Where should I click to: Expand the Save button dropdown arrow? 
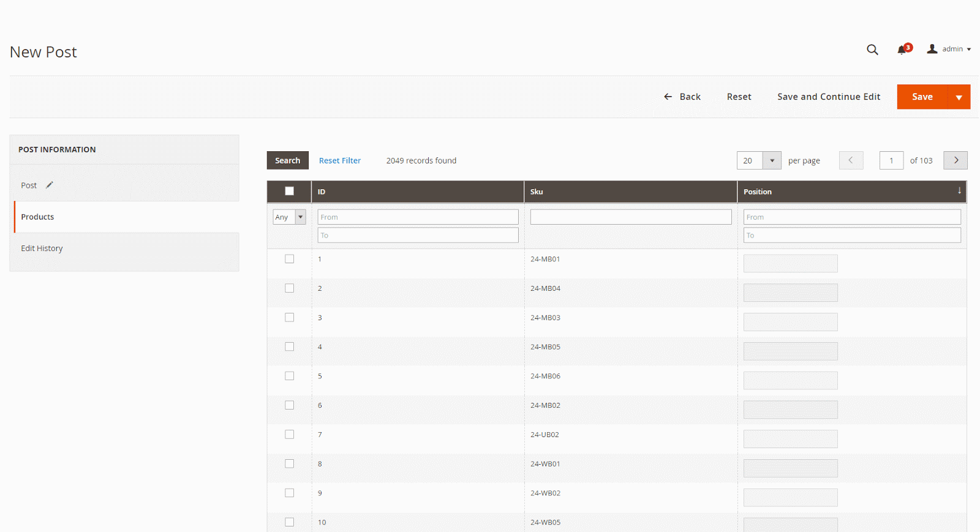coord(959,97)
